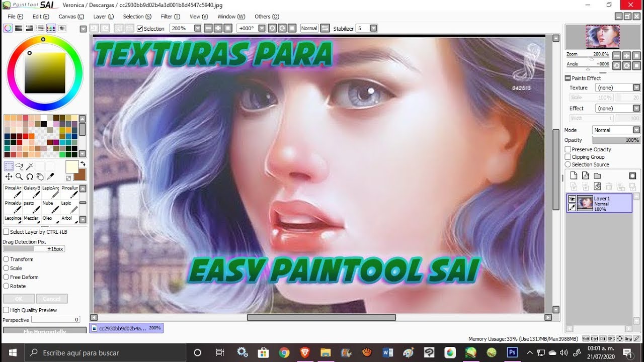Clear the layer using eraser icon
The height and width of the screenshot is (362, 644).
tap(597, 187)
